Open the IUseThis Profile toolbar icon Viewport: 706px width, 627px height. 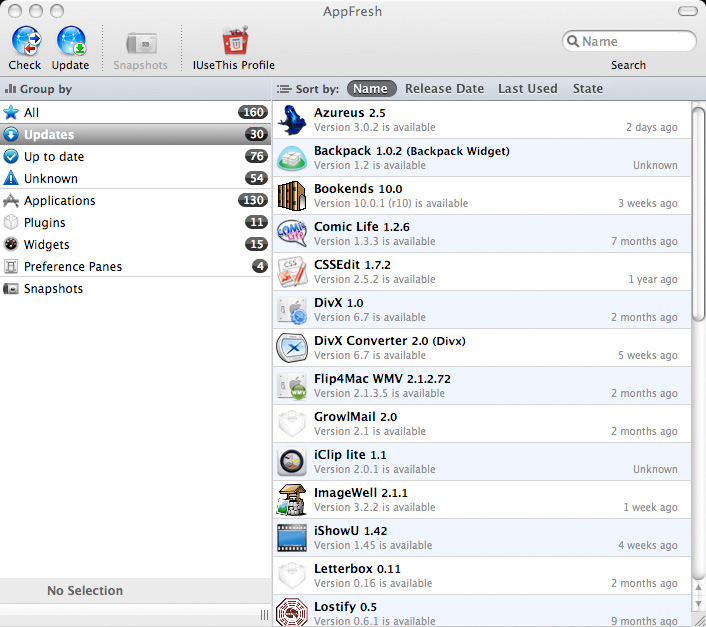(x=235, y=40)
